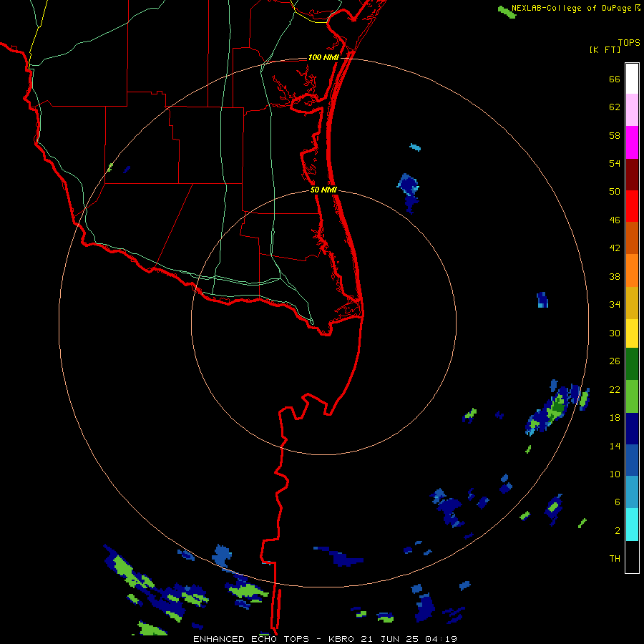
Task: Click the 22 legend value
Action: [x=615, y=390]
